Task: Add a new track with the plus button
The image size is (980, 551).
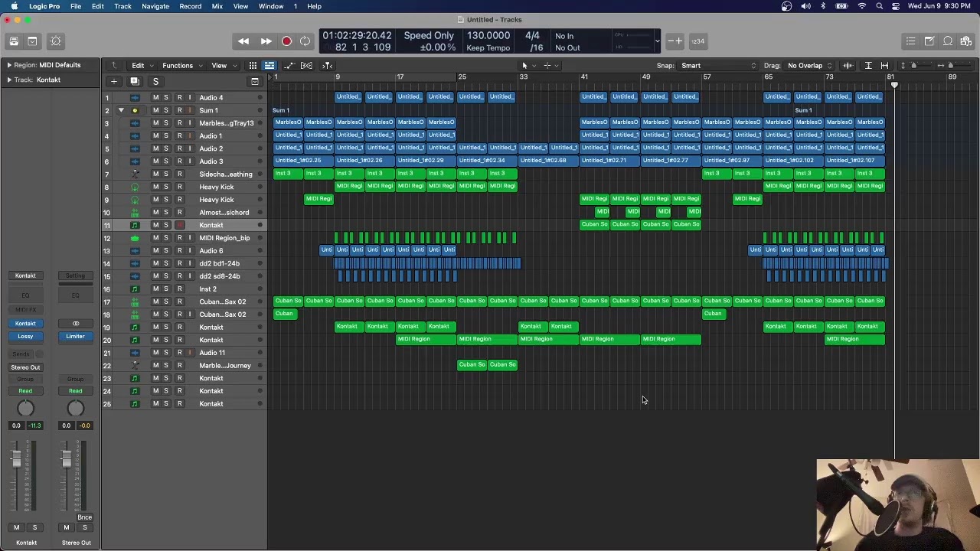Action: coord(113,81)
